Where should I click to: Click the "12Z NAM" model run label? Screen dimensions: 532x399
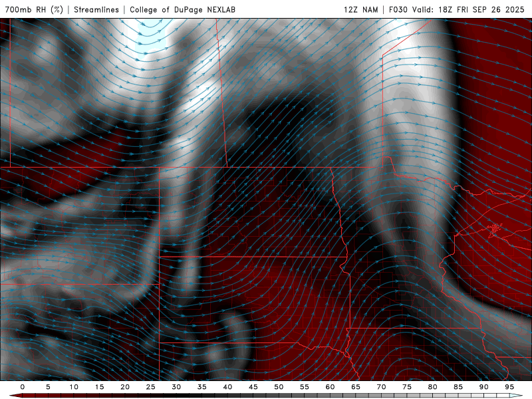click(x=360, y=9)
